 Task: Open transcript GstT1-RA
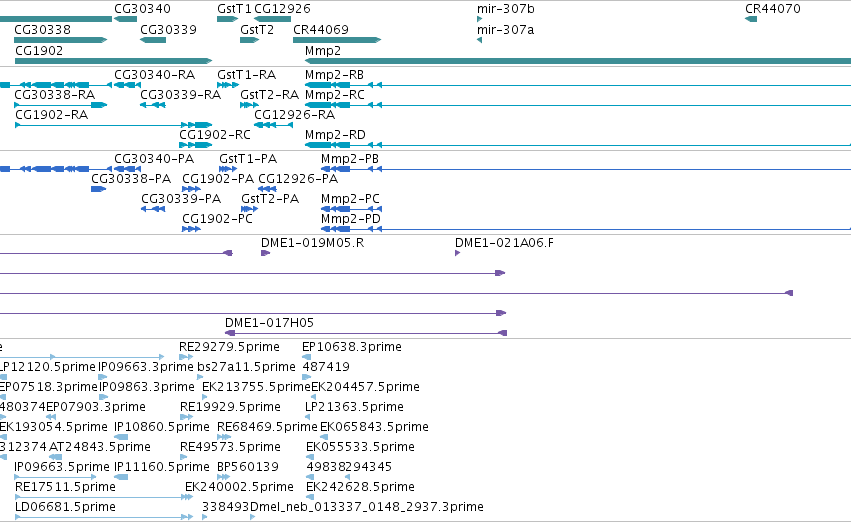(x=247, y=74)
